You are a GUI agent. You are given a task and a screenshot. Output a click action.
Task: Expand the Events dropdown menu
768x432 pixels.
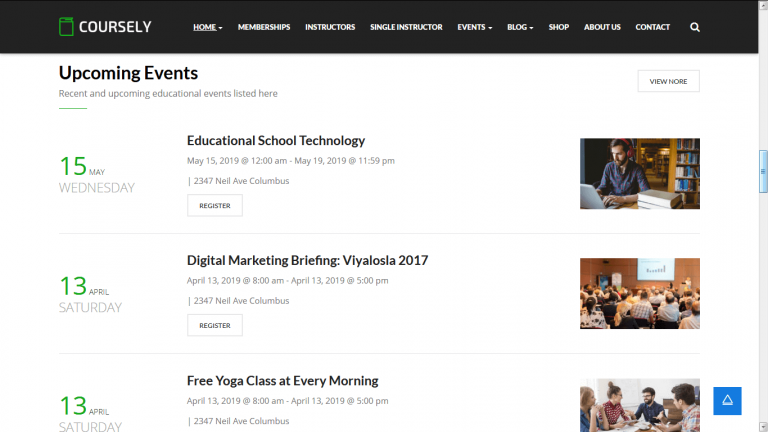pyautogui.click(x=475, y=27)
